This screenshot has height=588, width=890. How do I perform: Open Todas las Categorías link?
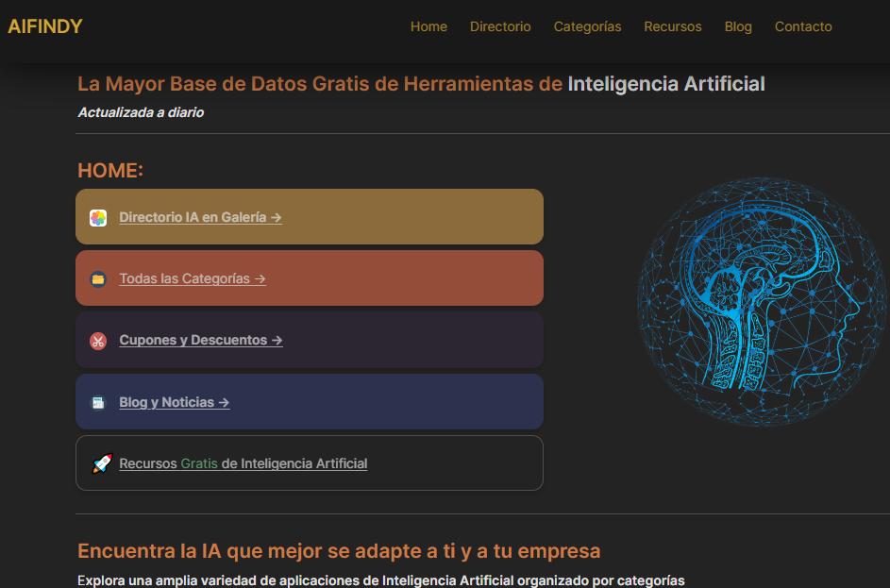pyautogui.click(x=193, y=278)
